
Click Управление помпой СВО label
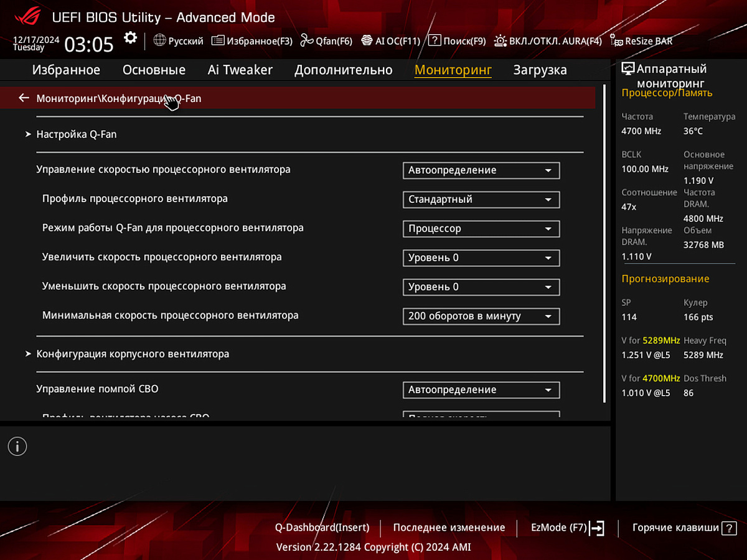point(97,389)
